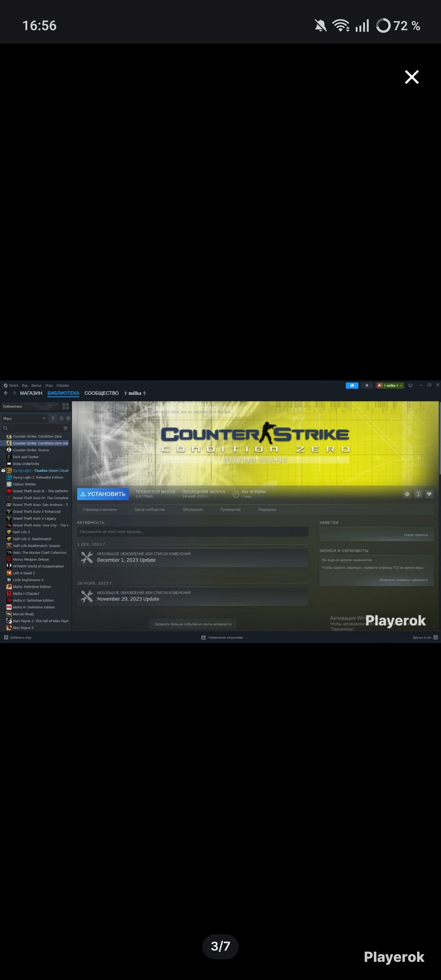Open Управление загрузками

[x=222, y=637]
